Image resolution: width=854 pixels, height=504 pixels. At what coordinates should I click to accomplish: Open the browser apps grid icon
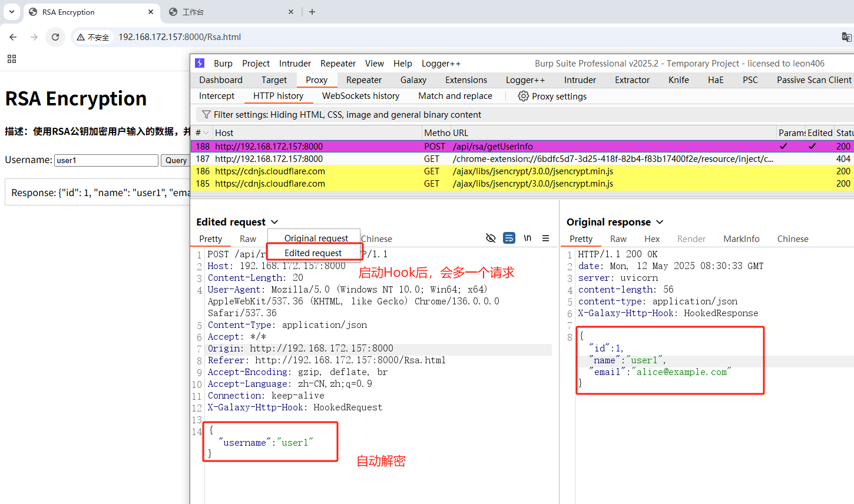click(12, 59)
